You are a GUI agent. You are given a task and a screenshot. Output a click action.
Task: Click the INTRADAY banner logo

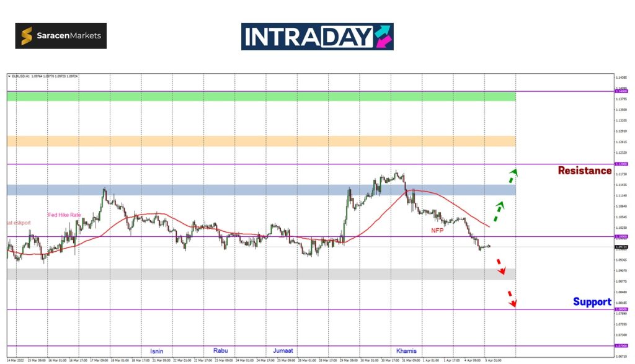tap(317, 37)
